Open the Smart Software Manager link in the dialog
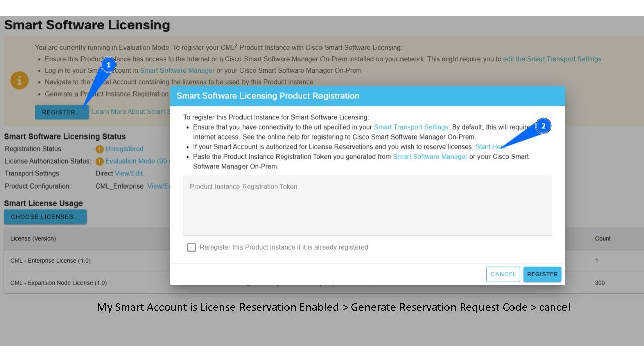Screen dimensions: 644x362 pyautogui.click(x=430, y=157)
